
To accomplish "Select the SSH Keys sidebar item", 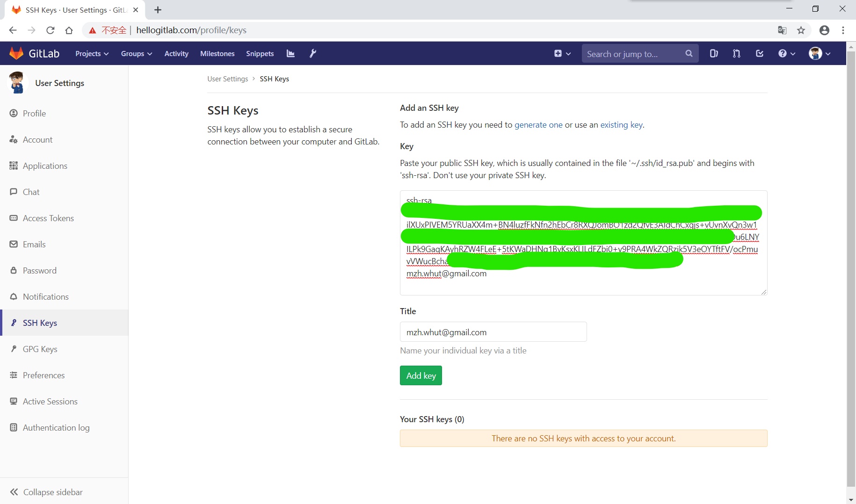I will point(64,323).
